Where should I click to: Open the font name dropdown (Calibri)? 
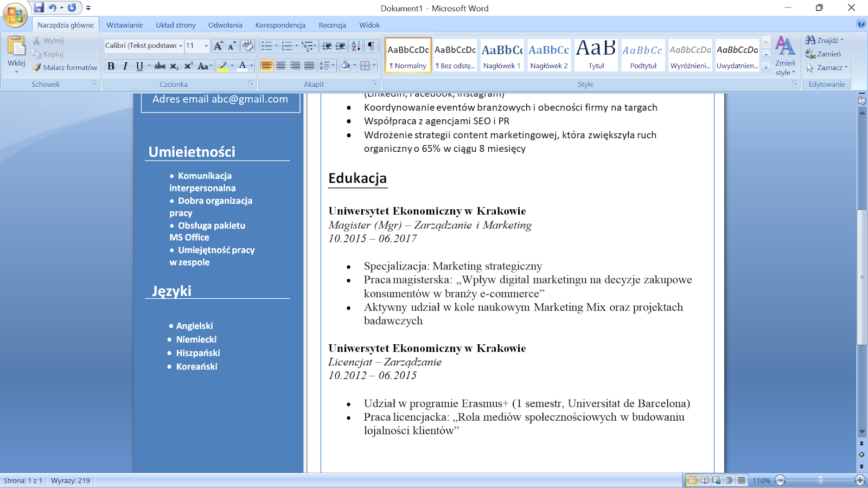181,46
